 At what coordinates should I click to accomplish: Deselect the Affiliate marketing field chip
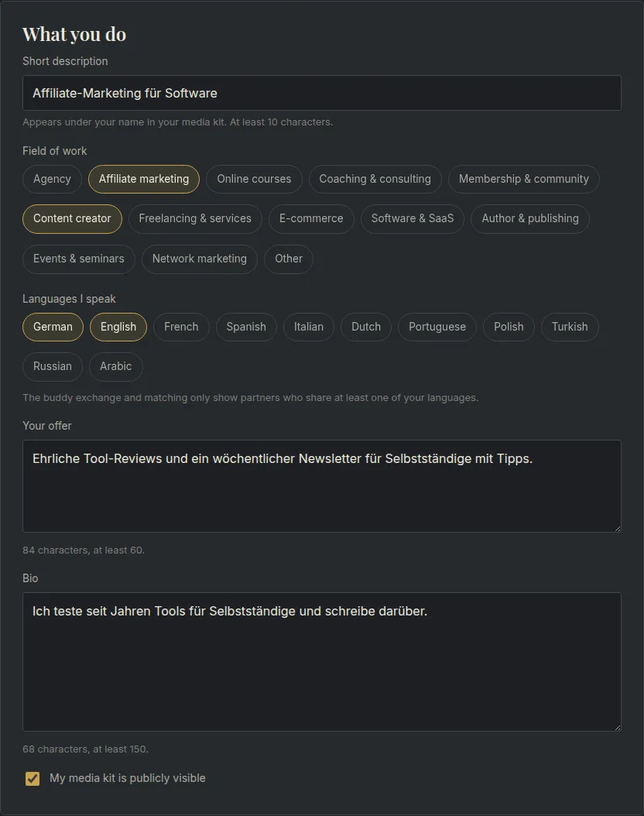pos(143,179)
